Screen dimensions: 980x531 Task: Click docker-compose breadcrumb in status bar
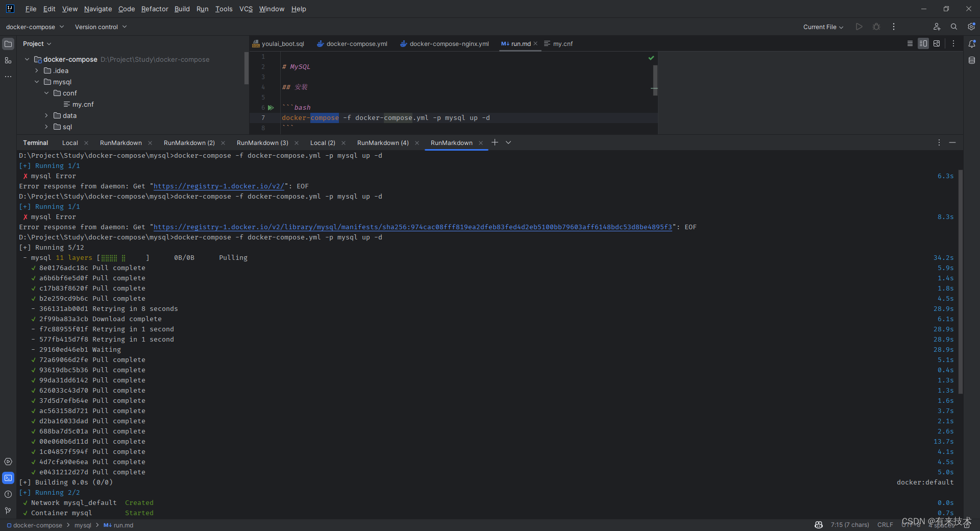[34, 525]
